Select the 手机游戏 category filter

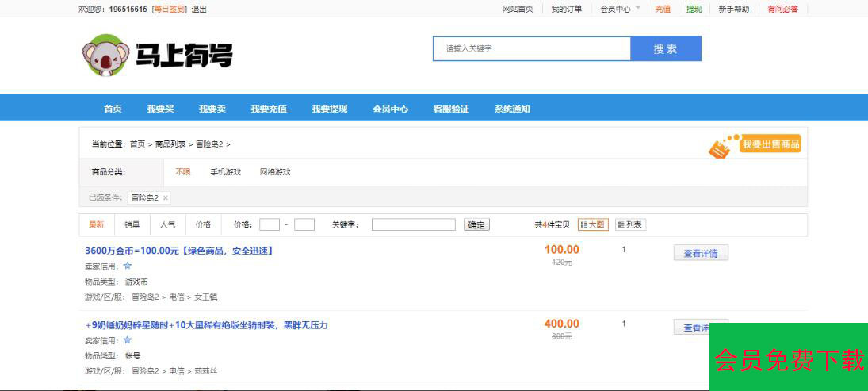pos(225,172)
